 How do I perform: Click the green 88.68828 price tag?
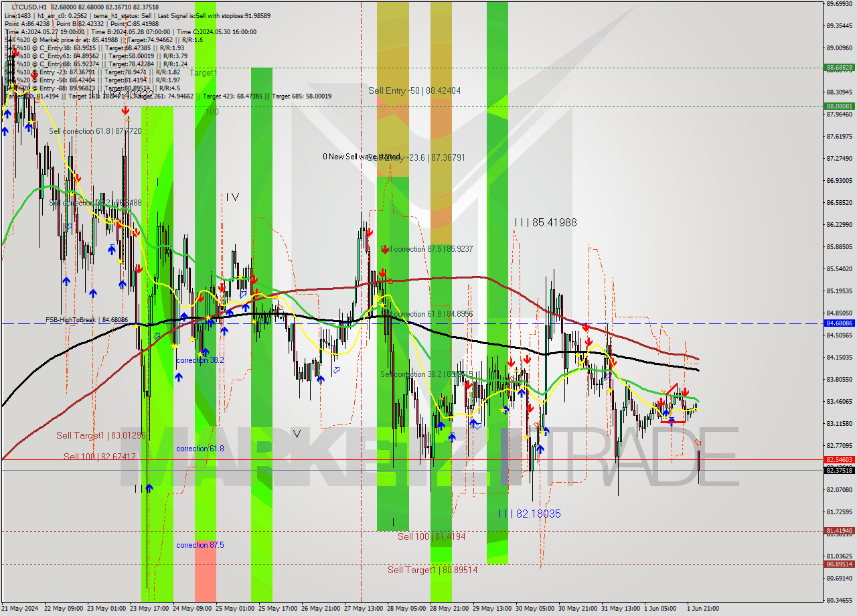(840, 68)
